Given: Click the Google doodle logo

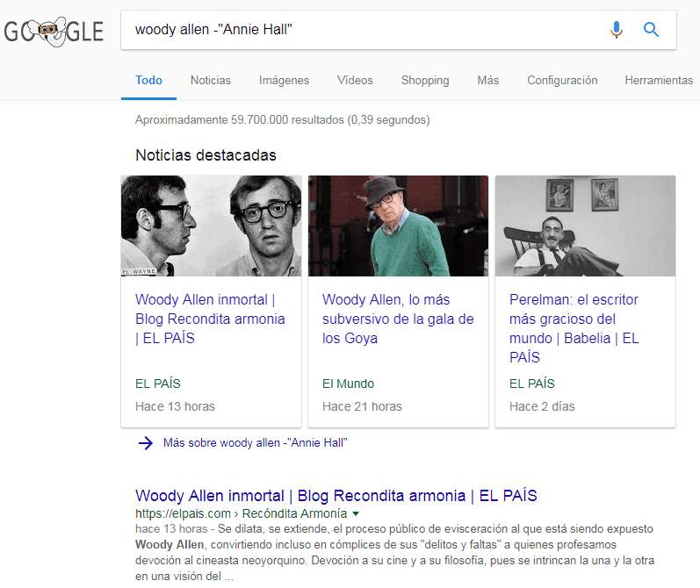Looking at the screenshot, I should coord(54,32).
